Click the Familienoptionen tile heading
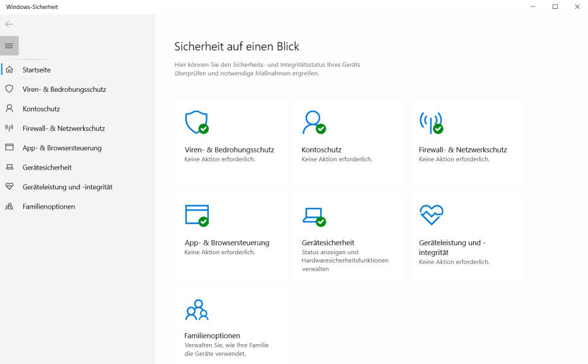The image size is (588, 364). [x=212, y=336]
